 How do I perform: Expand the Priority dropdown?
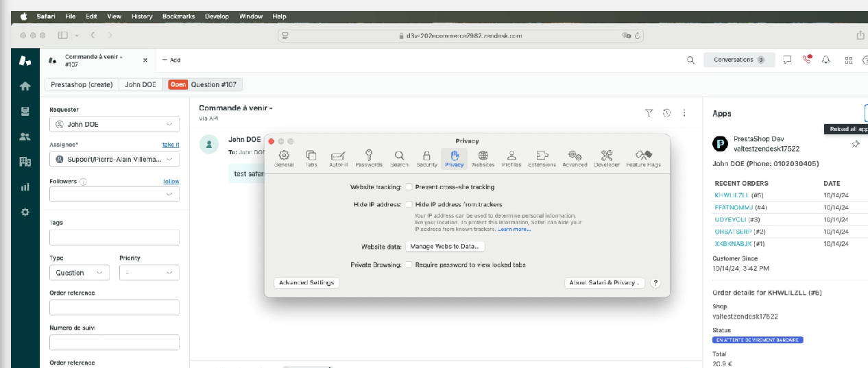coord(149,273)
